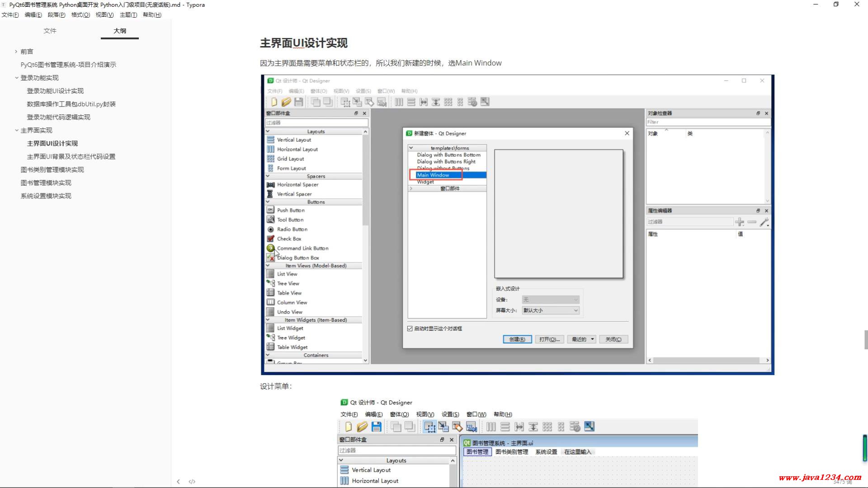The width and height of the screenshot is (868, 488).
Task: Click Radio Button widget icon in widget box image
Action: 270,229
